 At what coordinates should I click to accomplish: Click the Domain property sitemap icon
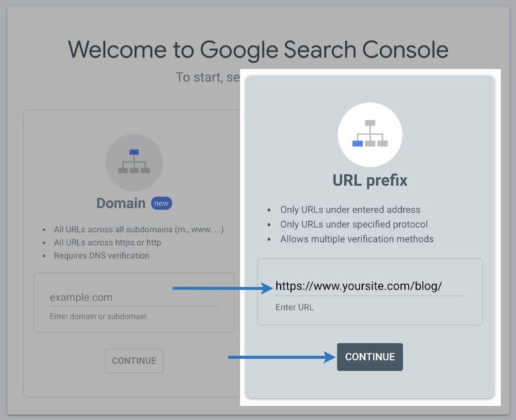(x=134, y=162)
